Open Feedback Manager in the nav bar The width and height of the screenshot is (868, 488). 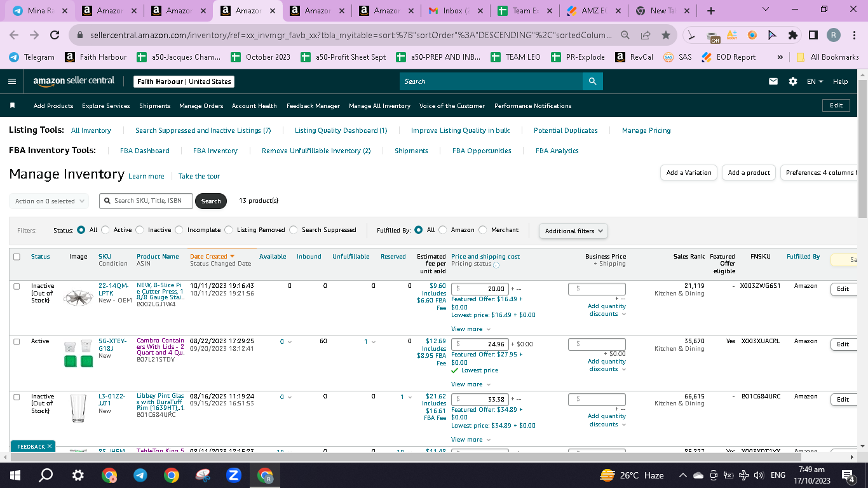313,106
